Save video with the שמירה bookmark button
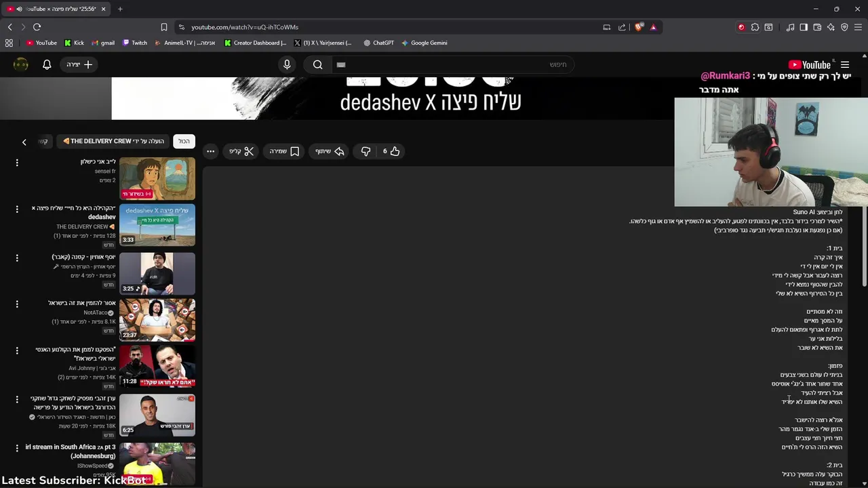This screenshot has height=488, width=868. coord(285,151)
